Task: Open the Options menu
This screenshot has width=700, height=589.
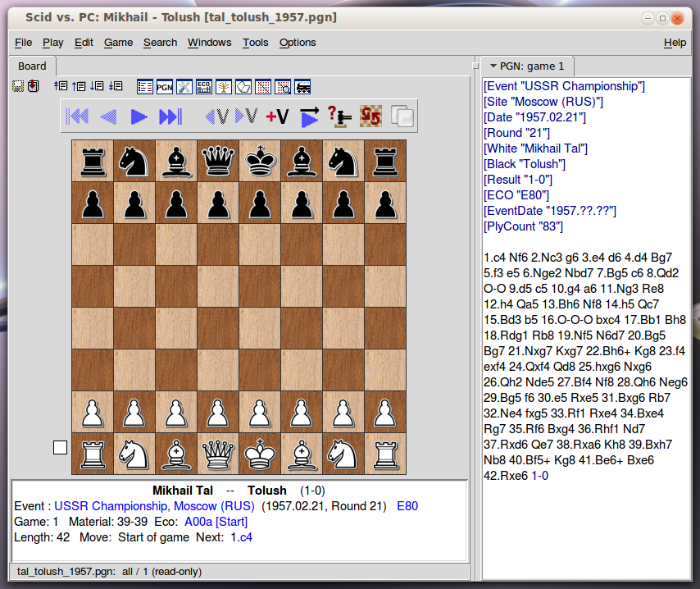Action: pyautogui.click(x=298, y=43)
